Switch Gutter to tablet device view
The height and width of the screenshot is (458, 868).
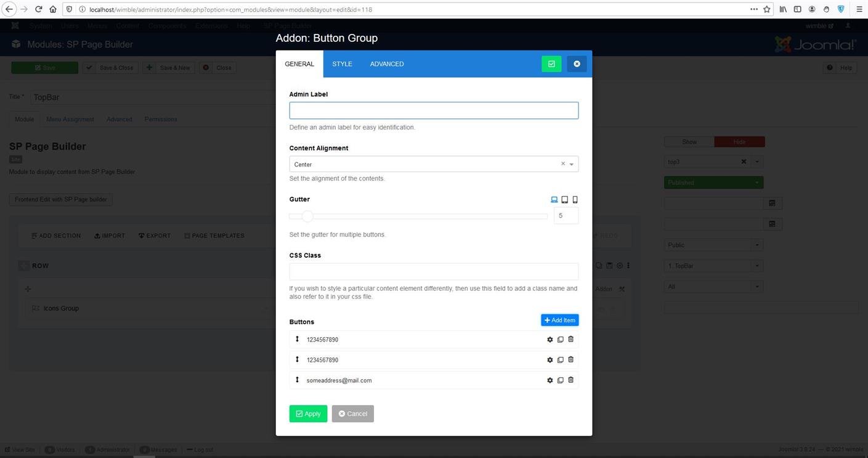564,200
